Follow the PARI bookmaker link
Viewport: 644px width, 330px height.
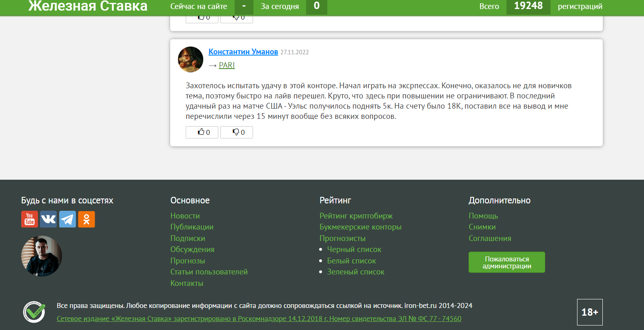click(227, 65)
